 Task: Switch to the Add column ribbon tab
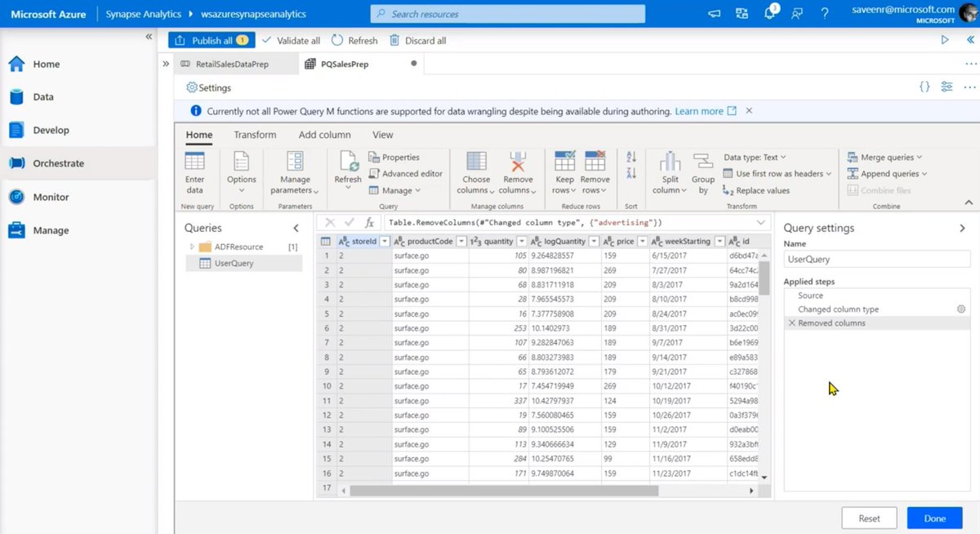tap(324, 135)
